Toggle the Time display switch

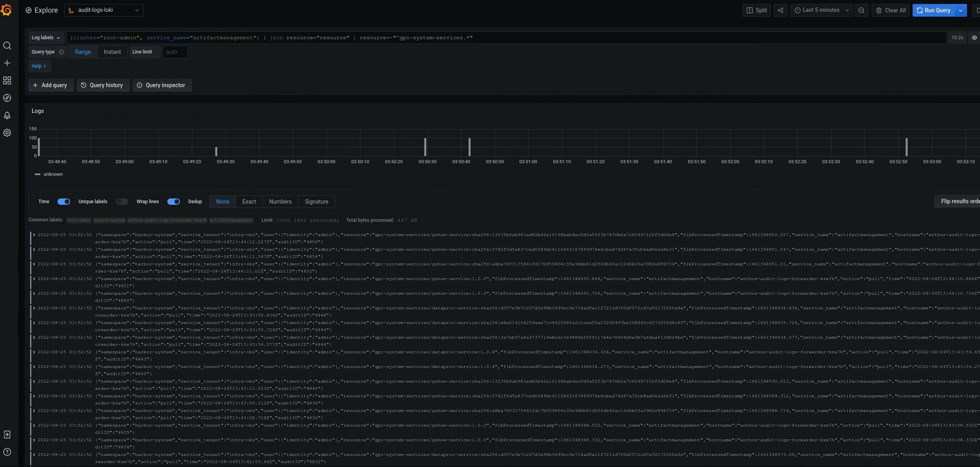click(x=64, y=202)
